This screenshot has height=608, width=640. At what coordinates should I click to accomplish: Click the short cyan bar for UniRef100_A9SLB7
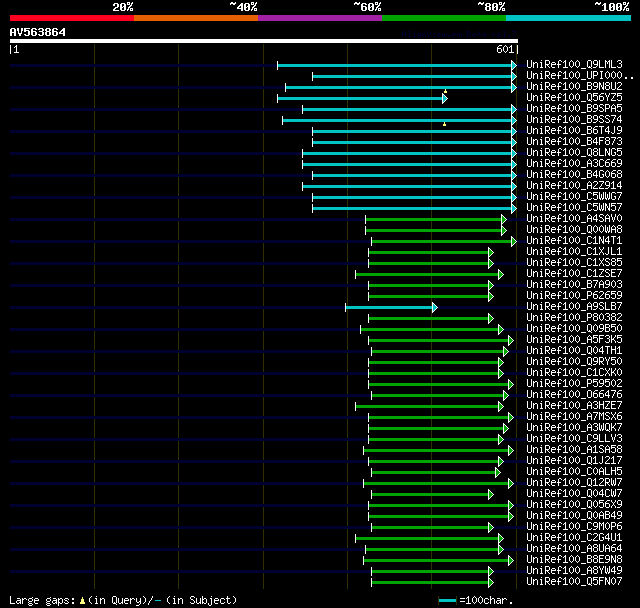tap(391, 307)
